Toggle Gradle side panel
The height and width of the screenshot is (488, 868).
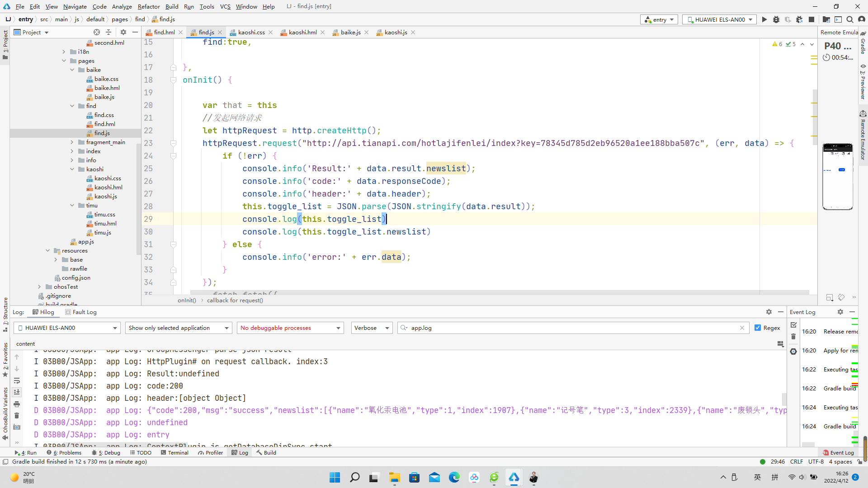863,43
